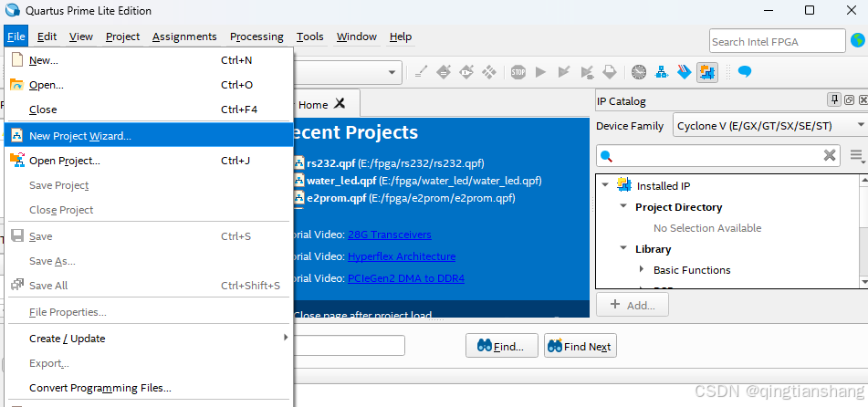Screen dimensions: 868x407
Task: Choose Close from the File menu
Action: [149, 110]
